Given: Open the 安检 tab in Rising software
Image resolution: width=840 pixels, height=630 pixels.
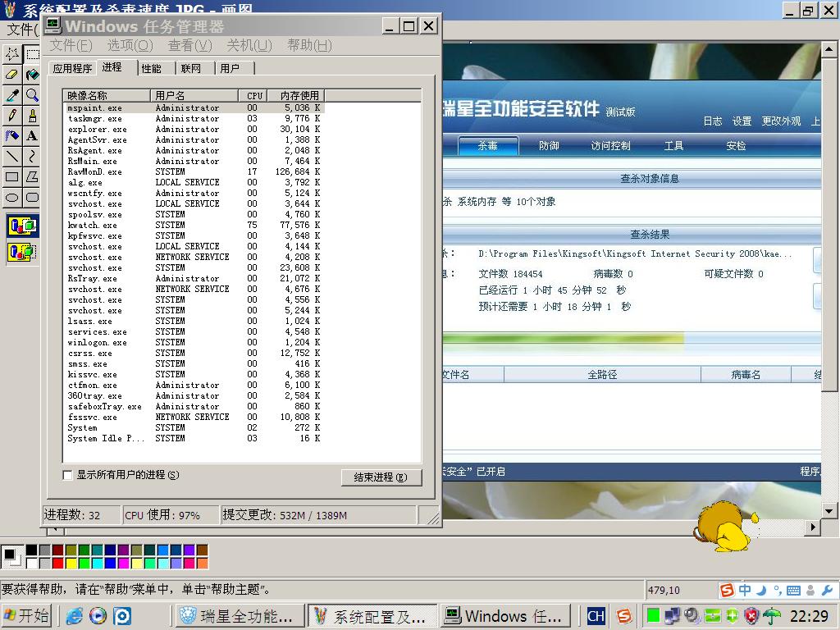Looking at the screenshot, I should [736, 146].
